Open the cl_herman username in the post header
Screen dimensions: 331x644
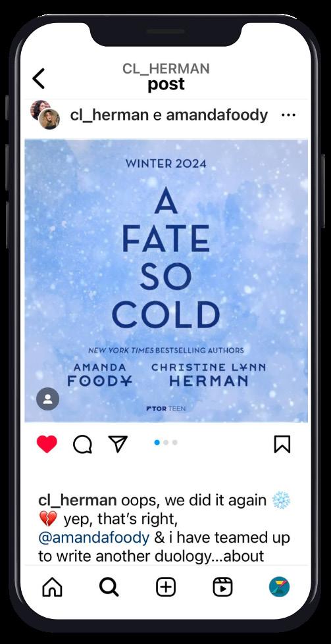[109, 115]
